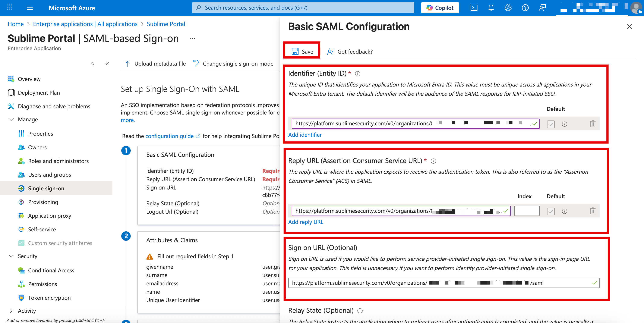
Task: Show info for Reply URL heading
Action: click(433, 161)
